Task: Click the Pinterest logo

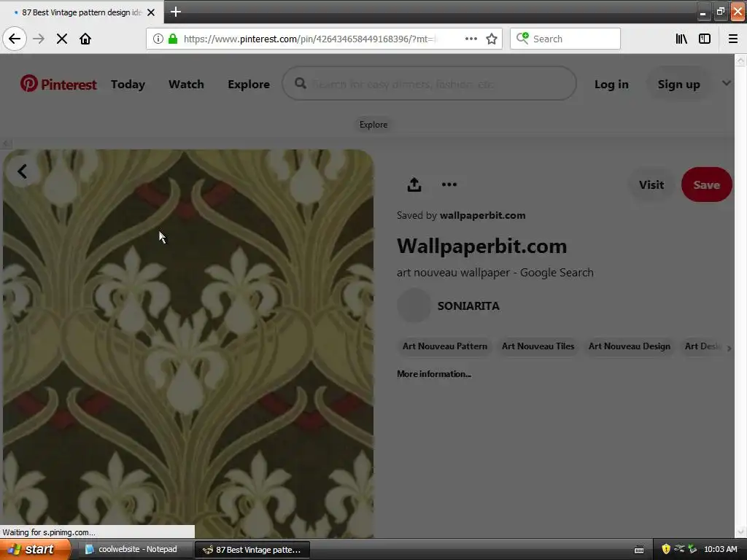Action: [x=58, y=84]
